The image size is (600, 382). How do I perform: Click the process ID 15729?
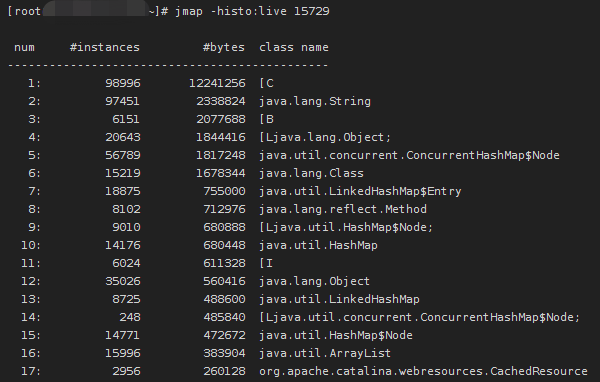pos(311,11)
